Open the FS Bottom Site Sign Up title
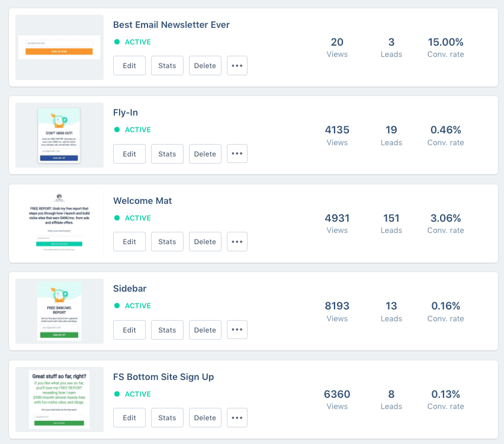The width and height of the screenshot is (504, 444). coord(163,377)
